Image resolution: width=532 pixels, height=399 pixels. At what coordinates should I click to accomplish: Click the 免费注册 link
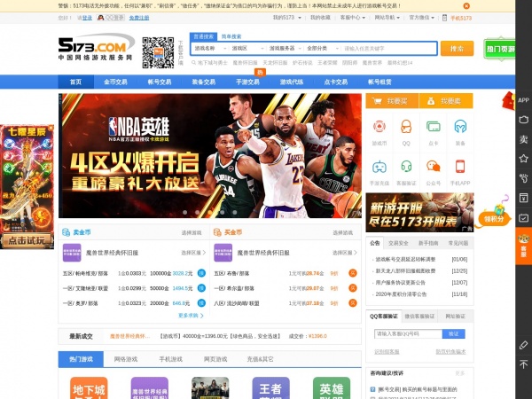pos(139,18)
